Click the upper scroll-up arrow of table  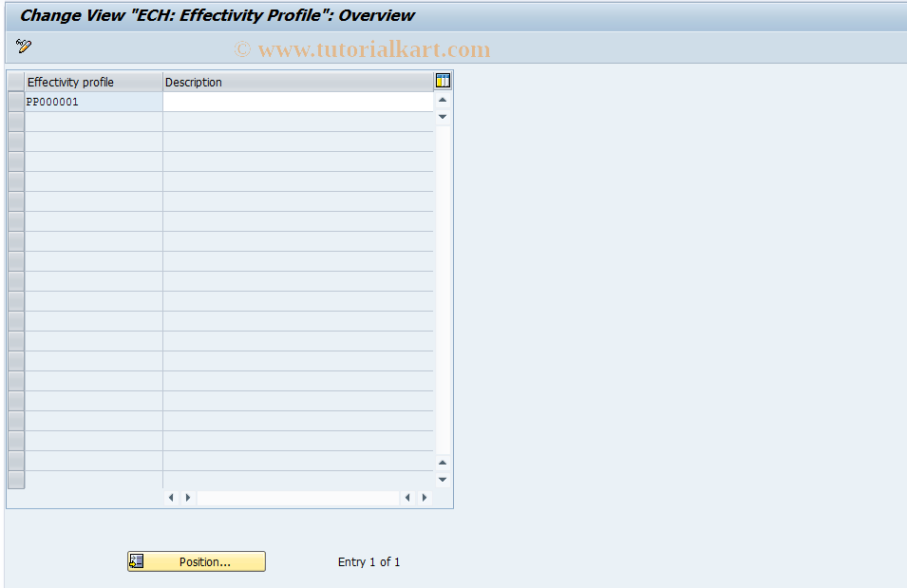[443, 100]
